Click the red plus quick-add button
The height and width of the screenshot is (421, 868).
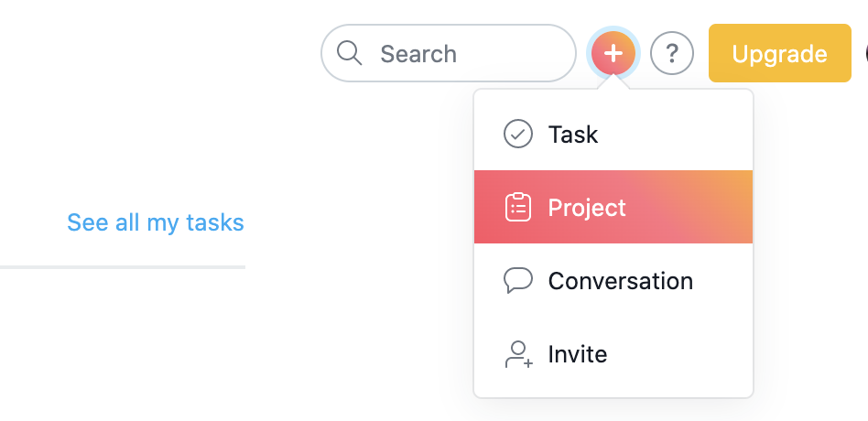tap(613, 53)
